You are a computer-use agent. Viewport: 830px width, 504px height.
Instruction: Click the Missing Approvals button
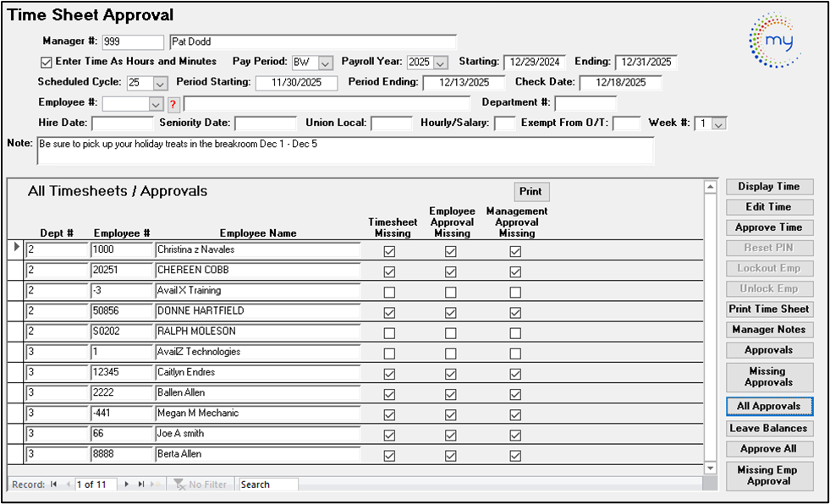[768, 377]
